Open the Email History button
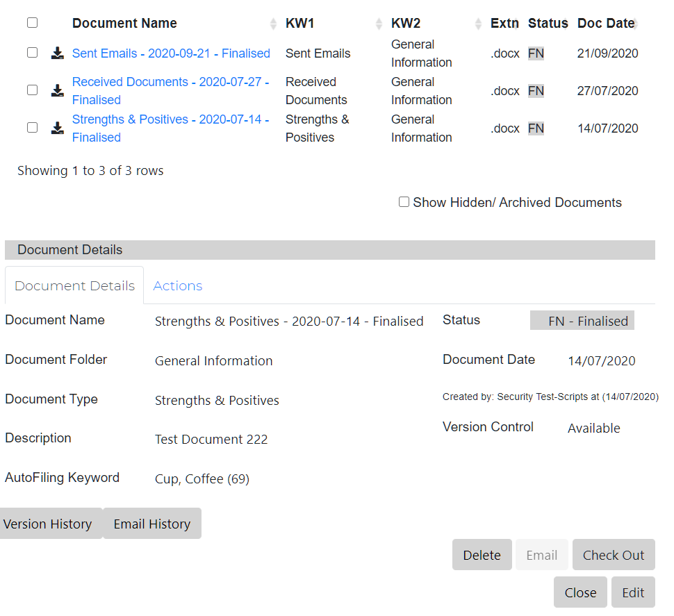 152,524
